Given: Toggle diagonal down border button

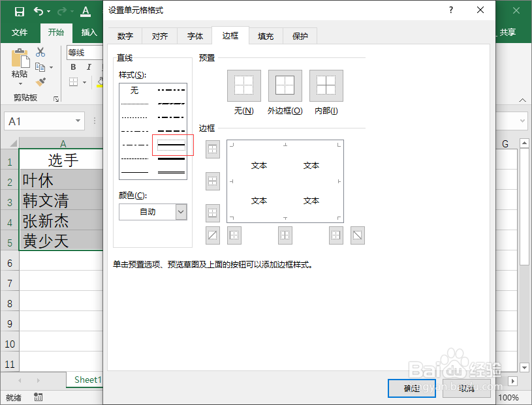Looking at the screenshot, I should click(357, 235).
